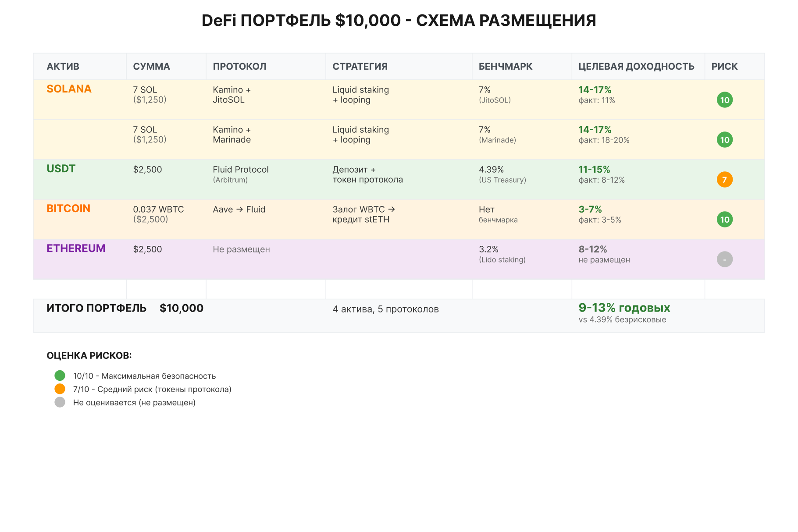Click the $2,500 amount in the ETHEREUM row
The height and width of the screenshot is (532, 798).
click(x=147, y=249)
